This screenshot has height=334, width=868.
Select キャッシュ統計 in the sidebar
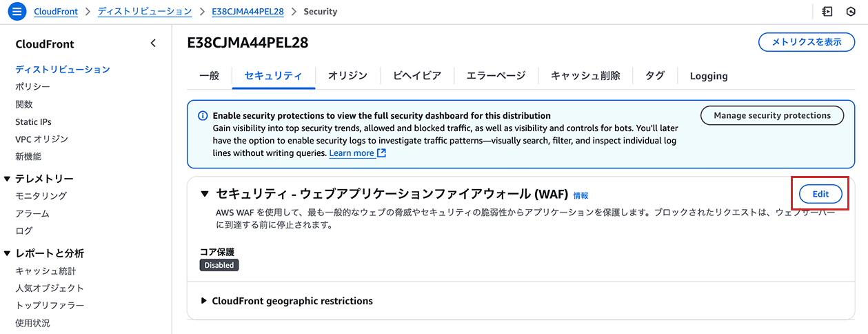[x=46, y=271]
